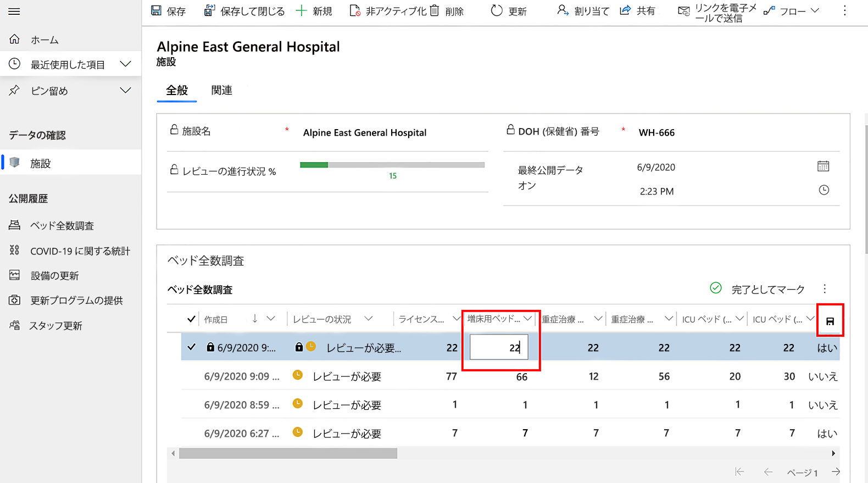The height and width of the screenshot is (483, 868).
Task: Click the Refresh (更新) icon
Action: pos(497,11)
